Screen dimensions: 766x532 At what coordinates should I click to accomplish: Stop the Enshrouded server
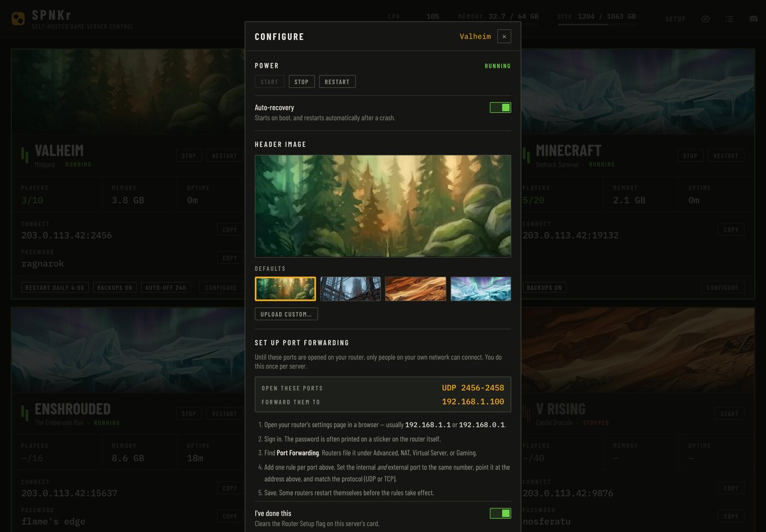(x=189, y=414)
